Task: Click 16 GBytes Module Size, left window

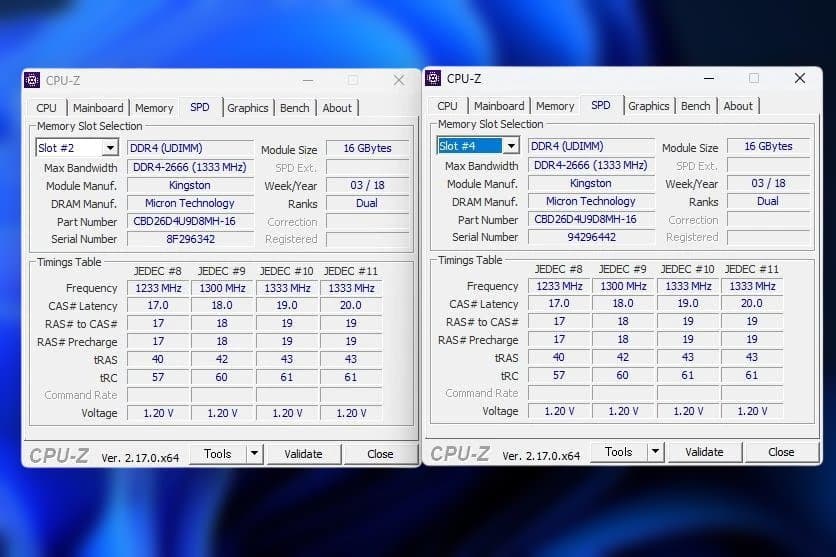Action: (367, 148)
